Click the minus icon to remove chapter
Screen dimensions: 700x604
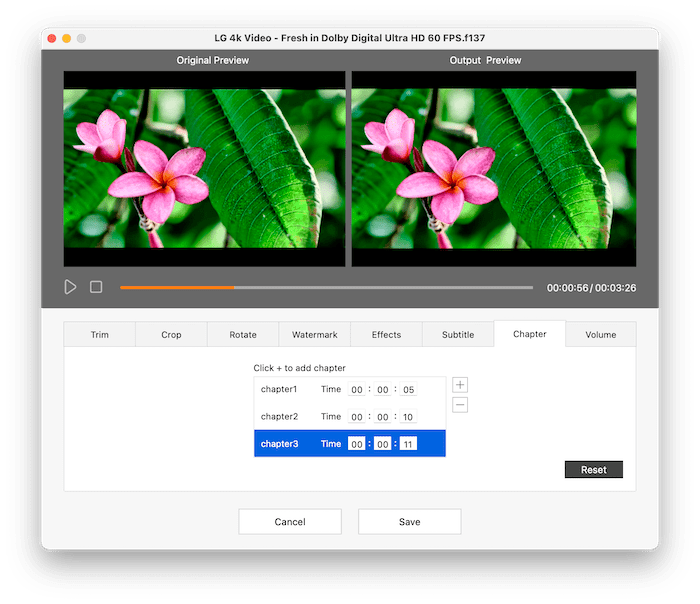460,405
